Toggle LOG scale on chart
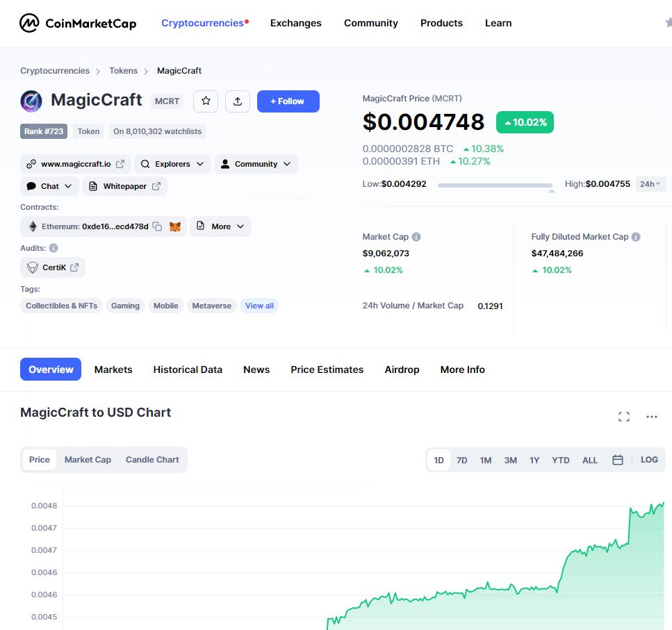Screen dimensions: 672x630 (649, 460)
